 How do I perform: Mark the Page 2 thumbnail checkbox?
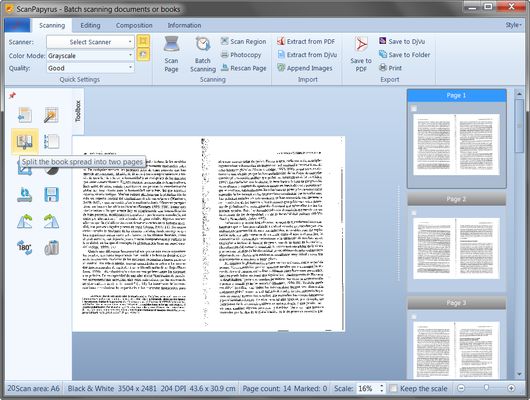[x=413, y=213]
